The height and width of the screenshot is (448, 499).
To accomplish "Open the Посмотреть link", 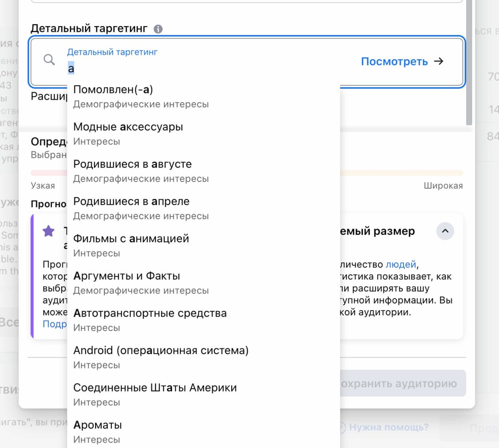I will click(394, 61).
